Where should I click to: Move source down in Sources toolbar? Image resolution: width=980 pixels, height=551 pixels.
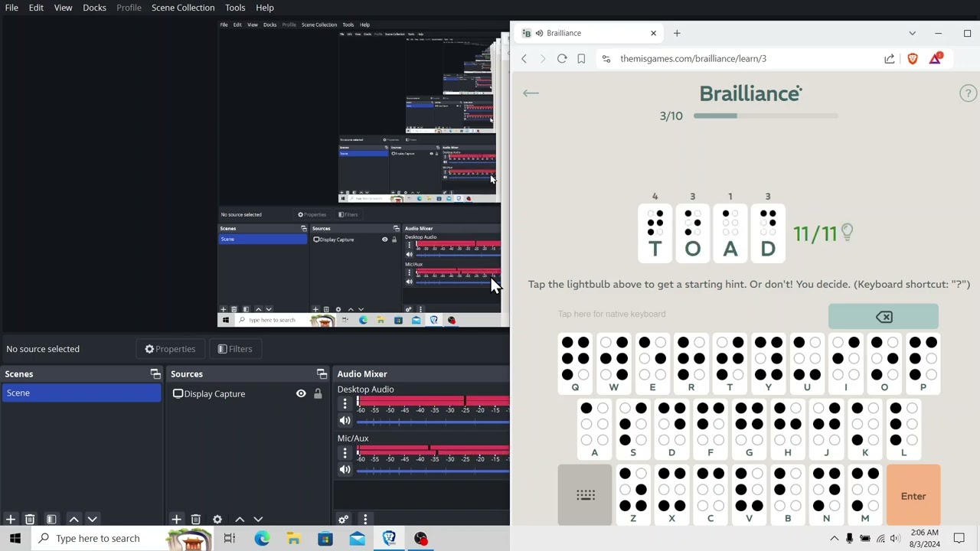(258, 519)
